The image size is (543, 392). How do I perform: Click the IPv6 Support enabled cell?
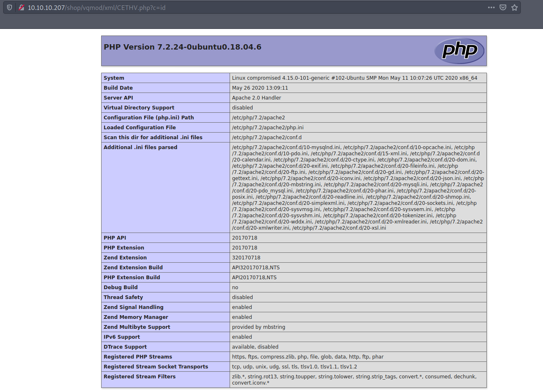point(242,337)
